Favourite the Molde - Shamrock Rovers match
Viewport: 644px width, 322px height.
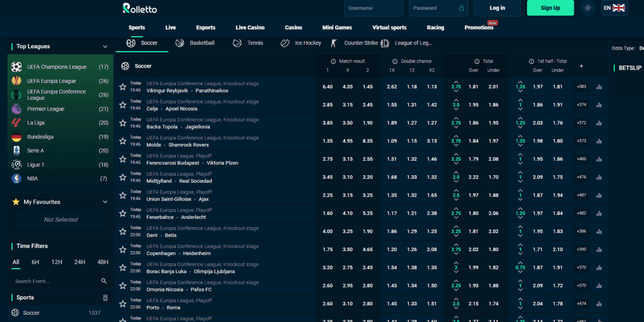122,140
